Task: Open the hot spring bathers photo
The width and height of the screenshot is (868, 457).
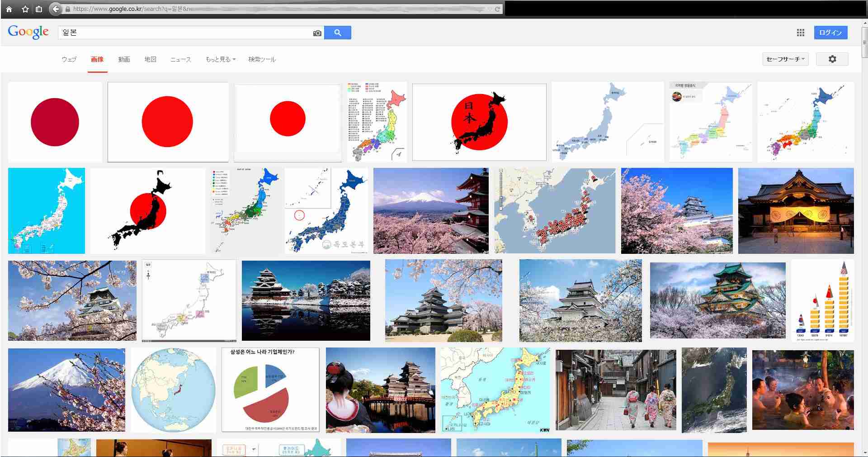Action: click(x=803, y=390)
